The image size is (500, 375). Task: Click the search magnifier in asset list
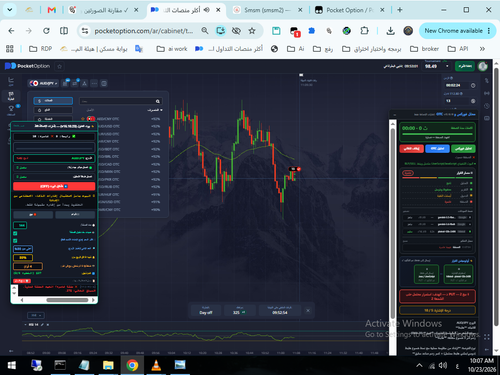click(x=158, y=101)
